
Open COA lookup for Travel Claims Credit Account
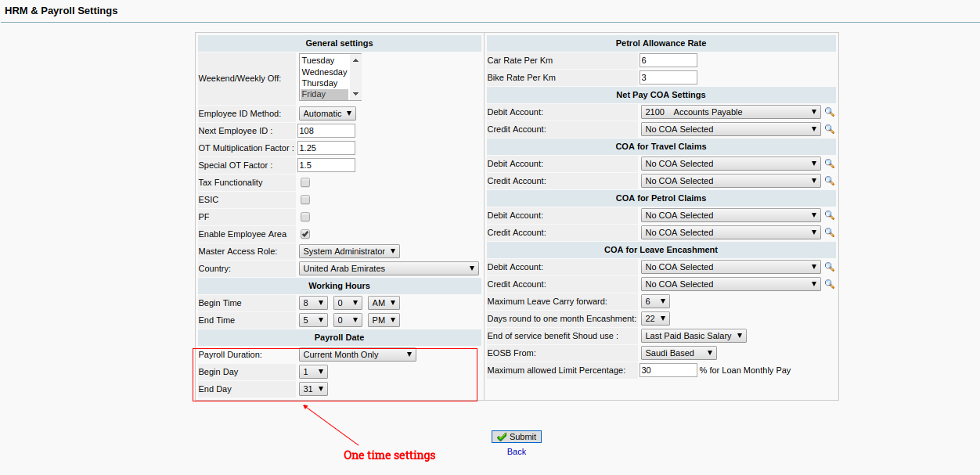pos(830,181)
